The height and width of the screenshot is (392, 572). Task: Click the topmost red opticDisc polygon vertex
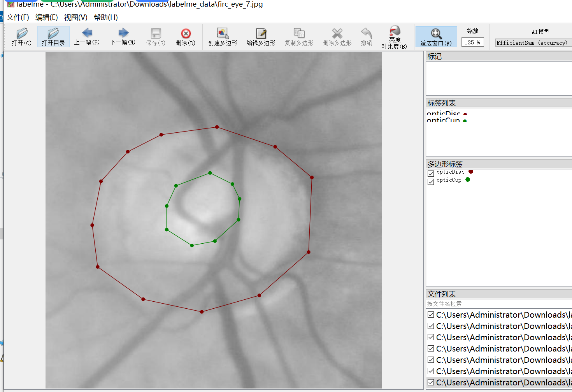tap(217, 127)
